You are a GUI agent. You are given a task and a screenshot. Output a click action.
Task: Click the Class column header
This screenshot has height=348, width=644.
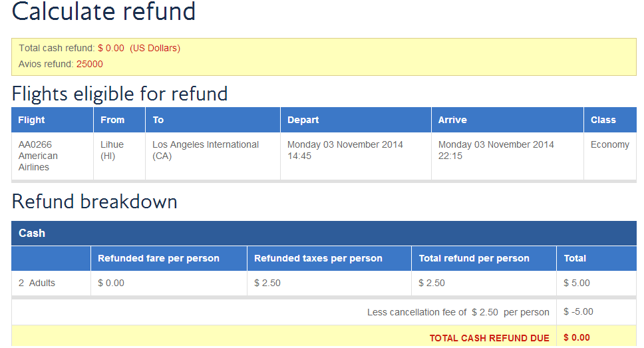pos(610,120)
